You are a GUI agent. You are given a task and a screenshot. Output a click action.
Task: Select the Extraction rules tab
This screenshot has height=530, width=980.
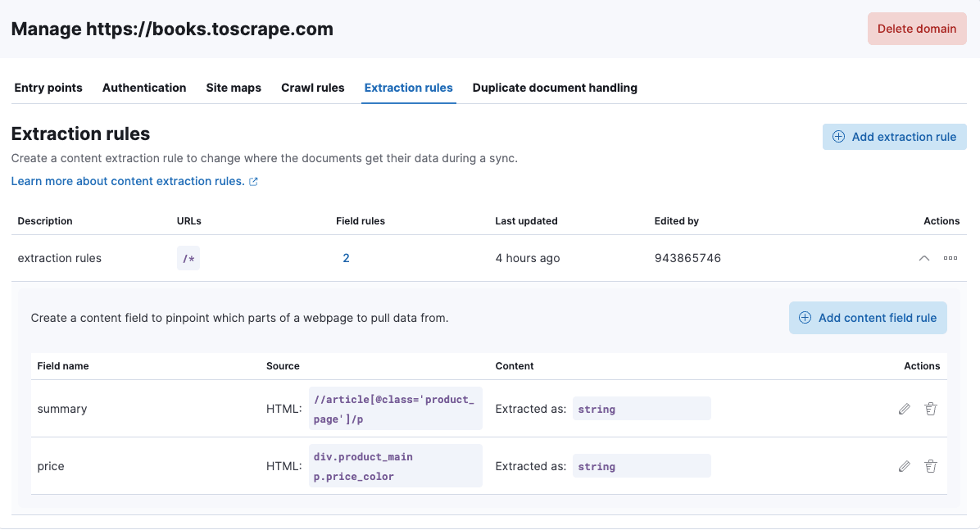click(408, 88)
